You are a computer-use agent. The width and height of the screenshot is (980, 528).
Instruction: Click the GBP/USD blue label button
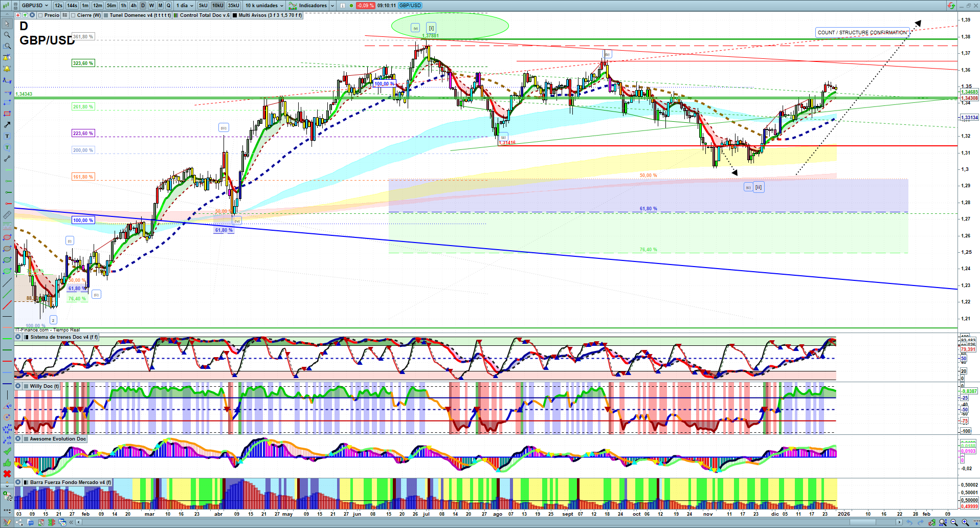click(x=410, y=6)
